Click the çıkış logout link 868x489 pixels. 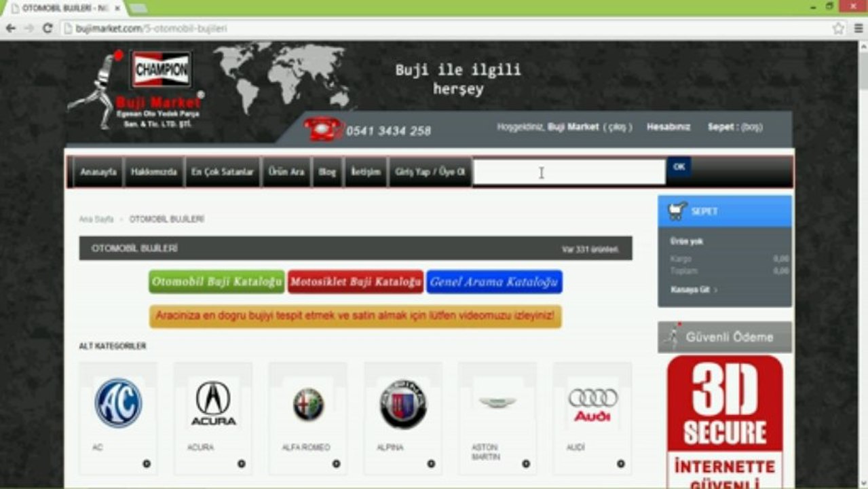[x=618, y=127]
